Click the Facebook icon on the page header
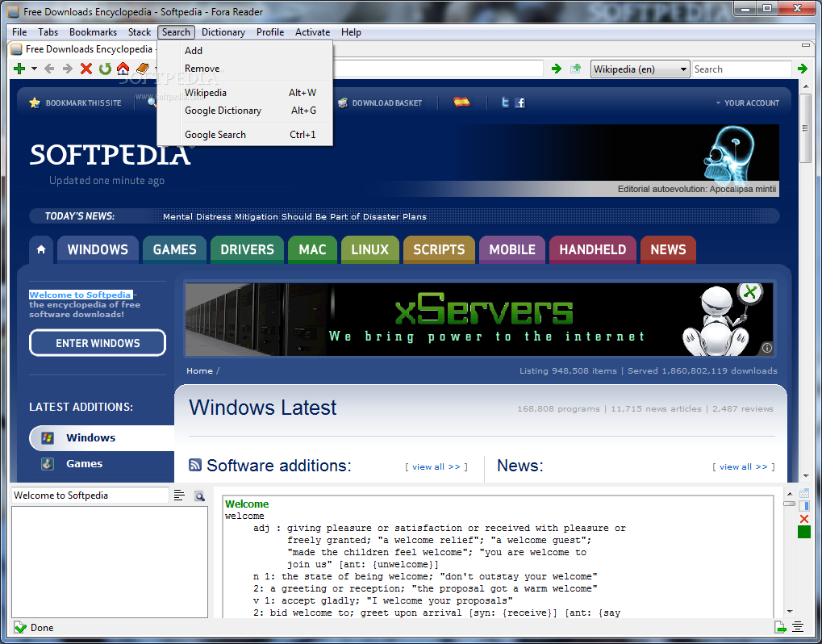The height and width of the screenshot is (644, 822). pyautogui.click(x=520, y=102)
